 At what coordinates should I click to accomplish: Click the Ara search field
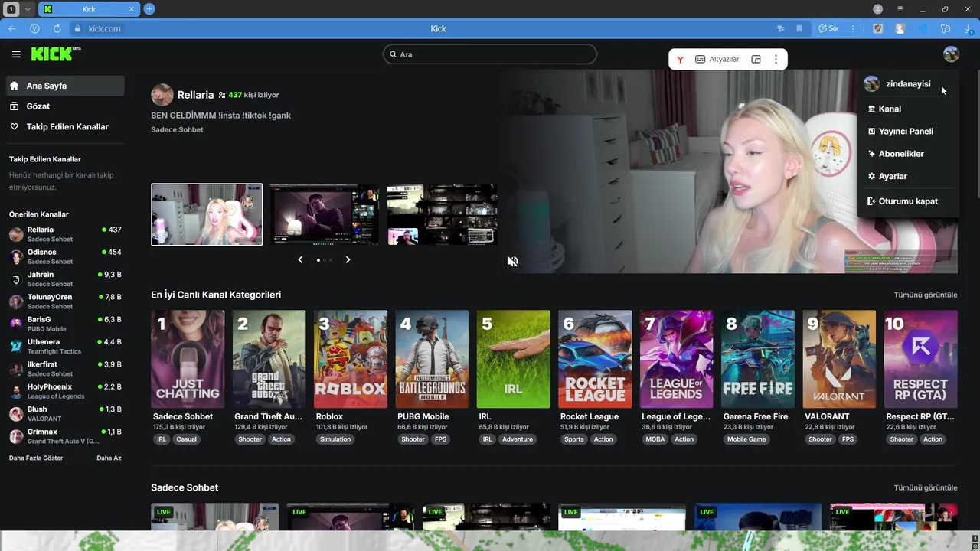pos(490,54)
